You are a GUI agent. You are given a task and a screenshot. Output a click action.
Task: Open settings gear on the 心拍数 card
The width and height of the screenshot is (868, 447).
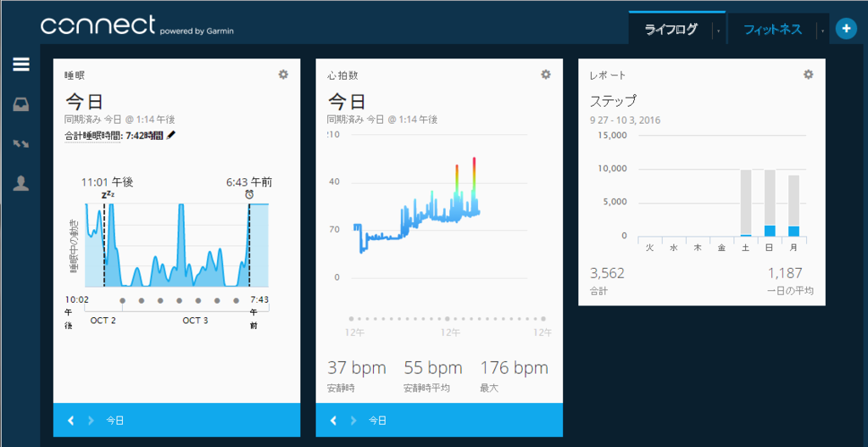point(546,75)
